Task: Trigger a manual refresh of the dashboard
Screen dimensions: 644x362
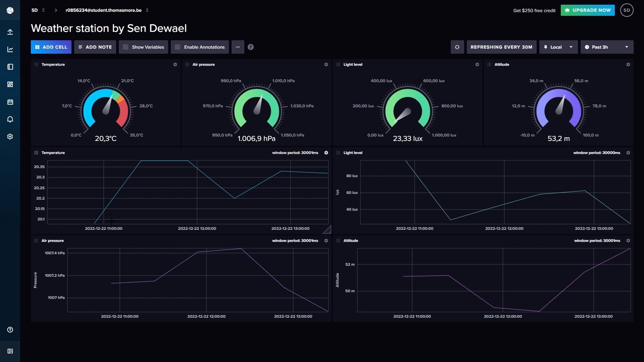Action: pos(457,47)
